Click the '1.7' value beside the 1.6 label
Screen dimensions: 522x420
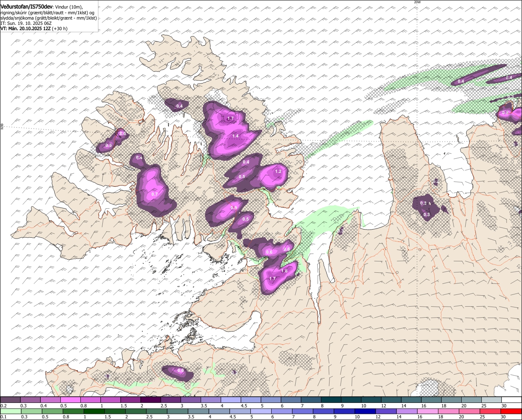(273, 279)
